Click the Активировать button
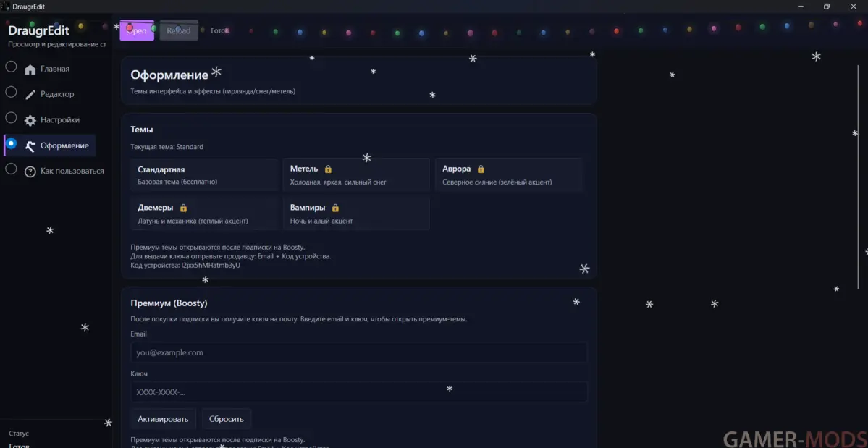868x448 pixels. tap(163, 419)
